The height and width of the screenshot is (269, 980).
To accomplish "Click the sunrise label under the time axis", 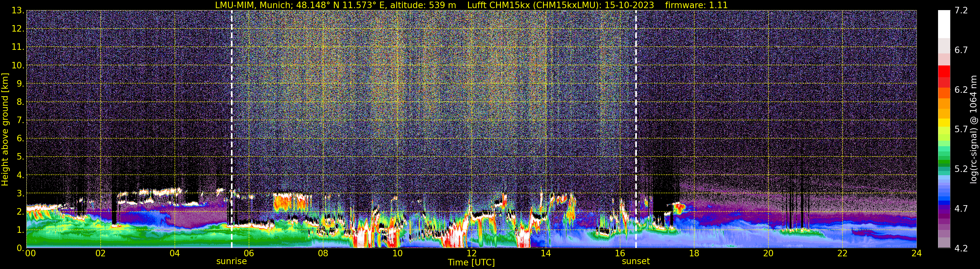I will coord(231,262).
